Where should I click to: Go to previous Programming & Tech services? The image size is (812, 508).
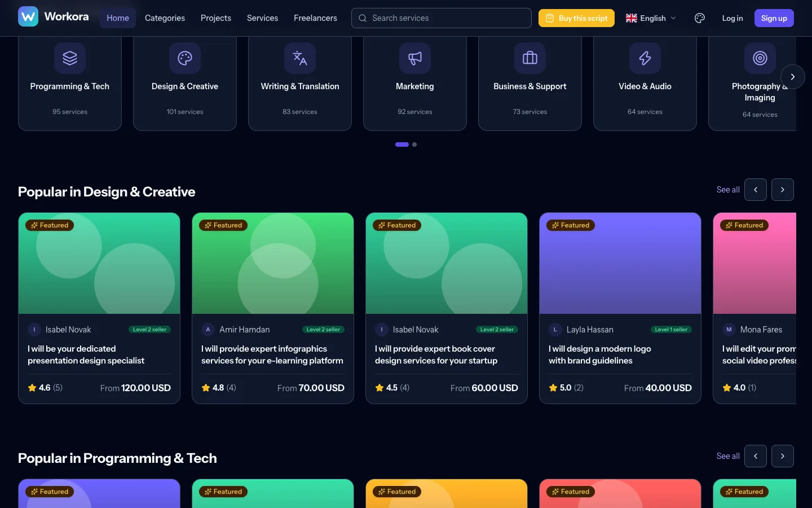756,456
